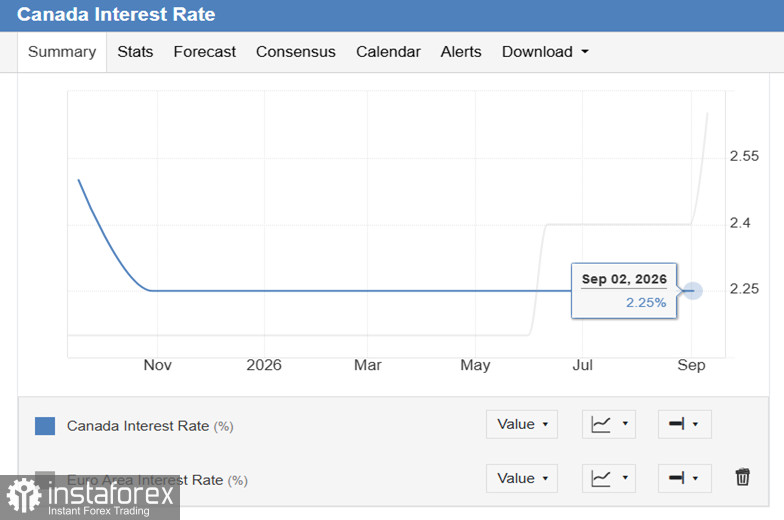
Task: Expand the Download dropdown menu
Action: point(545,52)
